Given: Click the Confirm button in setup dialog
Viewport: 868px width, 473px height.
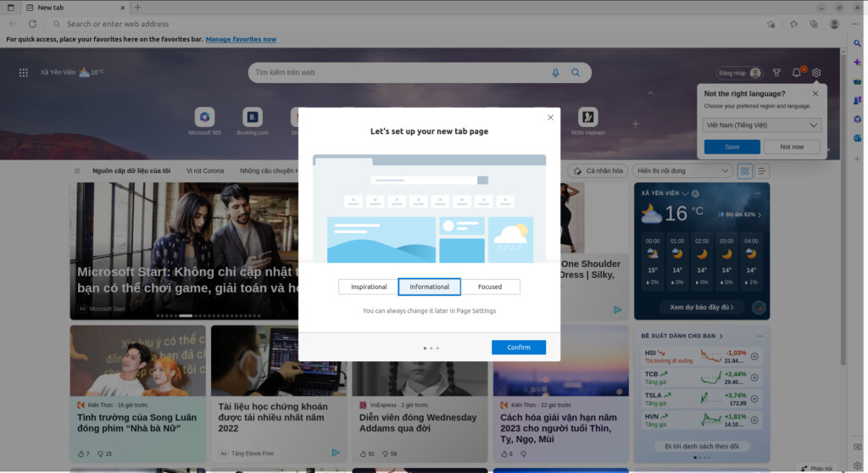Looking at the screenshot, I should 518,347.
